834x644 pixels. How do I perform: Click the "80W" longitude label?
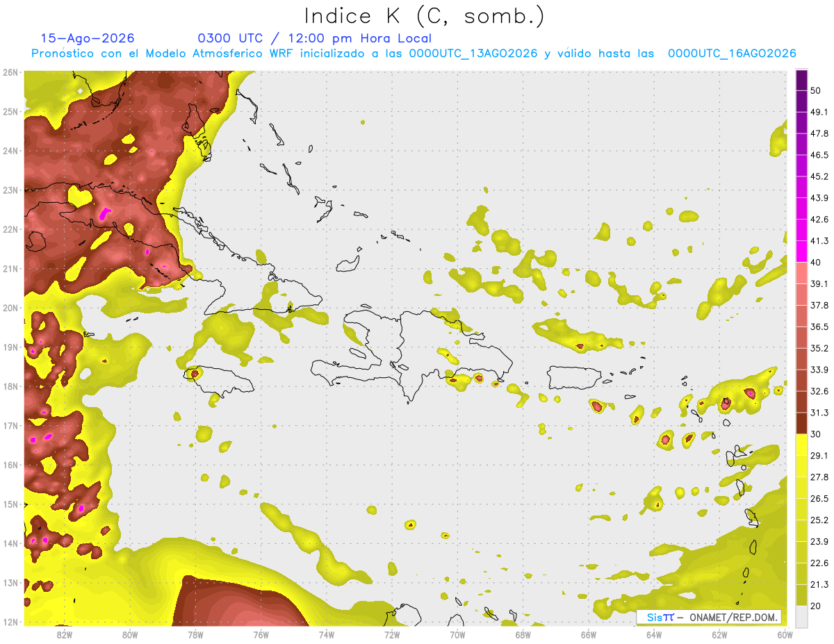pos(129,634)
